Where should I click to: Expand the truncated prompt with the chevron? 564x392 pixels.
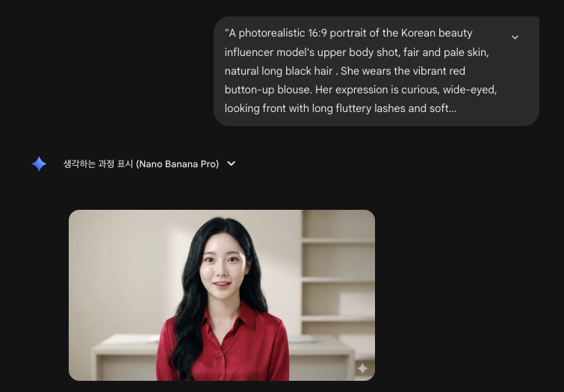pos(515,37)
